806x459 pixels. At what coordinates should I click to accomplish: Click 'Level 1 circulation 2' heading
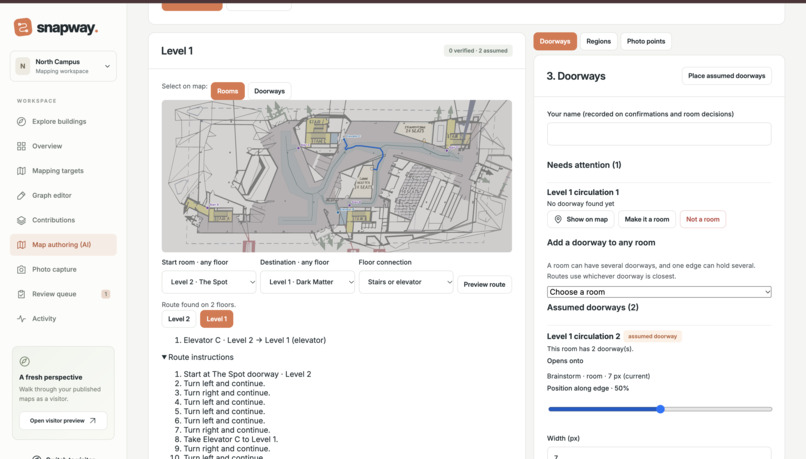pos(583,336)
